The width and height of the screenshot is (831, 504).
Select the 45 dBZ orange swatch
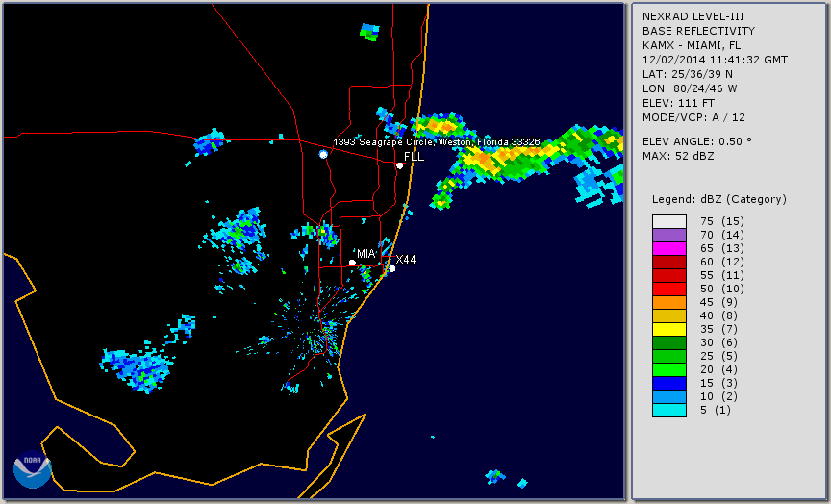click(669, 302)
